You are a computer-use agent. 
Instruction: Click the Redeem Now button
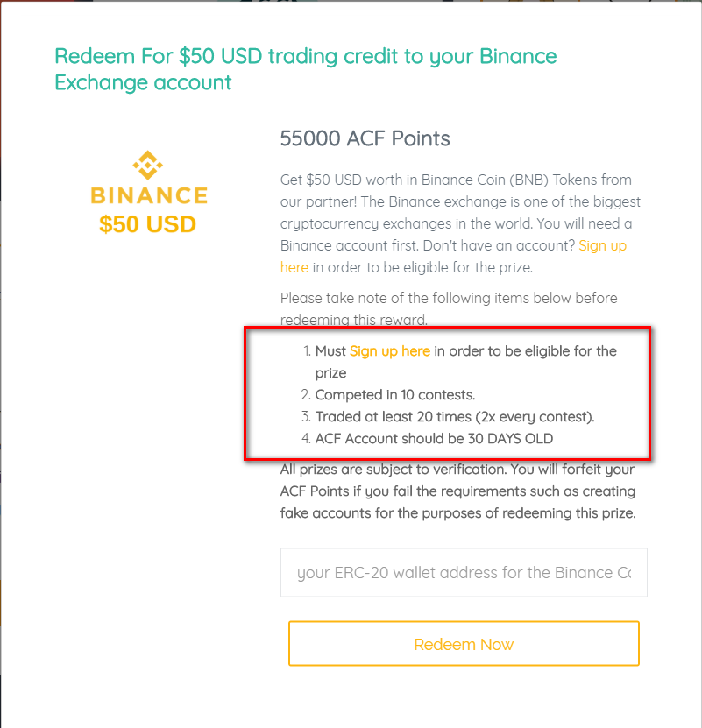464,644
